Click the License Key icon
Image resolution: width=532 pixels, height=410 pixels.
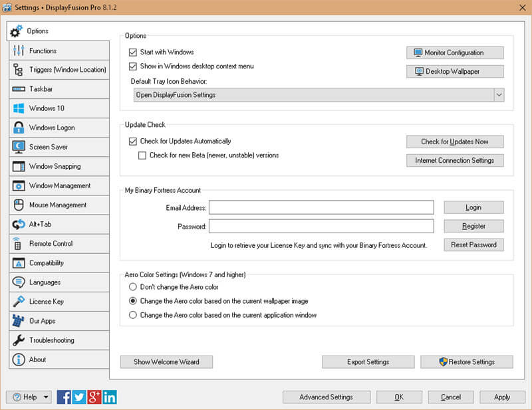(19, 301)
